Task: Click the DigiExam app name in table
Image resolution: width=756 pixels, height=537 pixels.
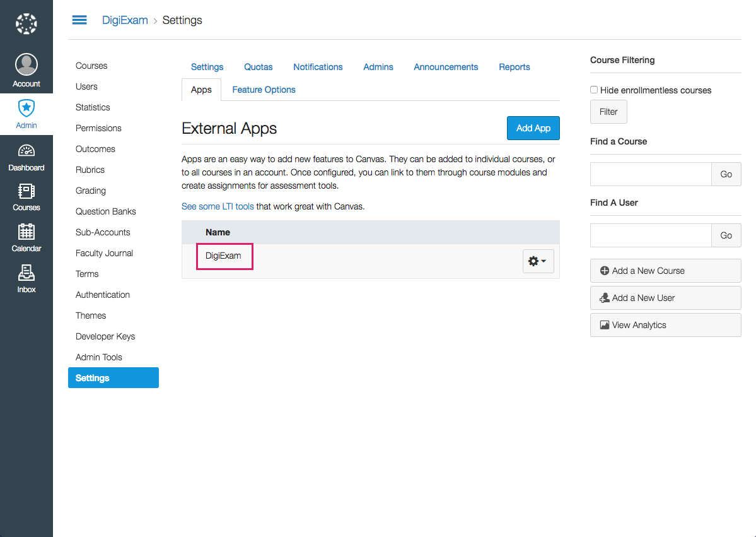Action: coord(223,256)
